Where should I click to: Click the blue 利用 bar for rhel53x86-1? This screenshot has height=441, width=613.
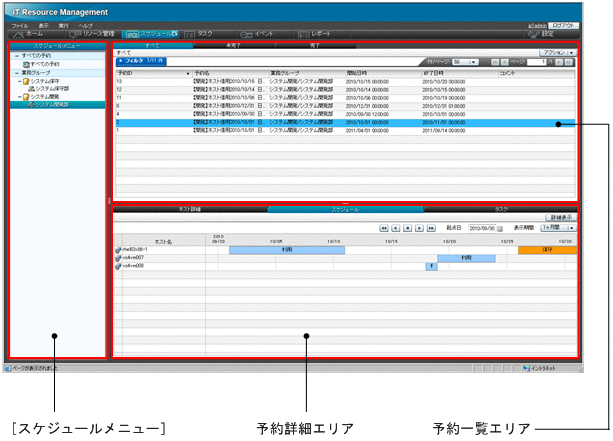[287, 250]
